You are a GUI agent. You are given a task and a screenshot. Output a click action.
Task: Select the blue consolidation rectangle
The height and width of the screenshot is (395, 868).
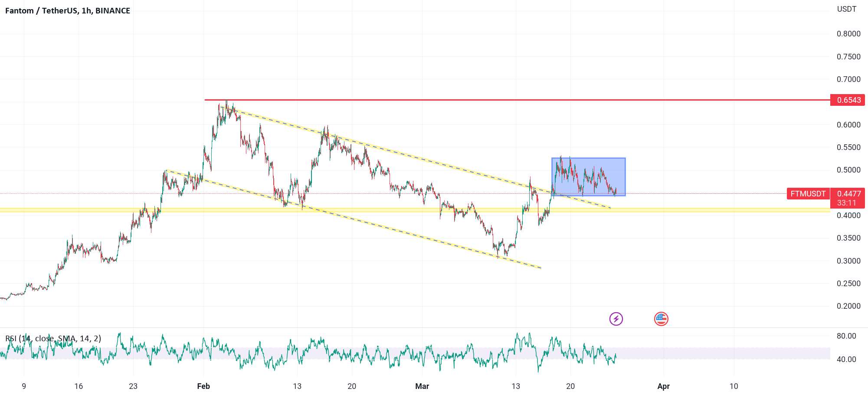pos(589,177)
